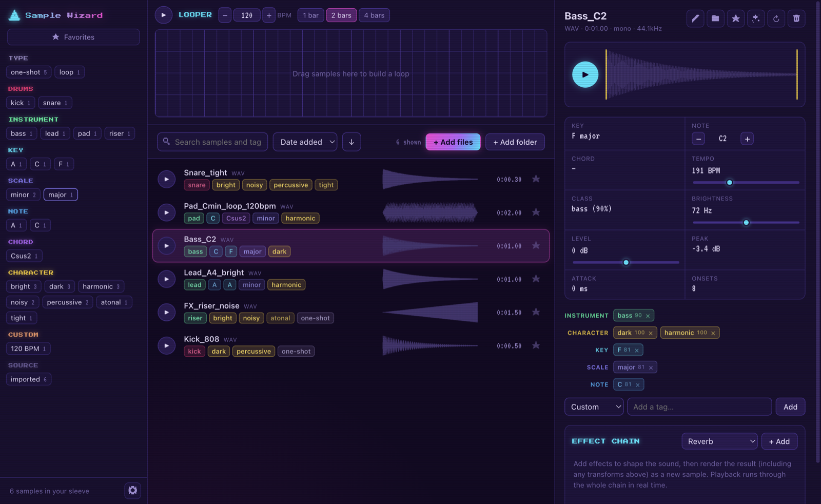Screen dimensions: 821x504
Task: Open settings gear in the sidebar footer
Action: click(x=132, y=490)
